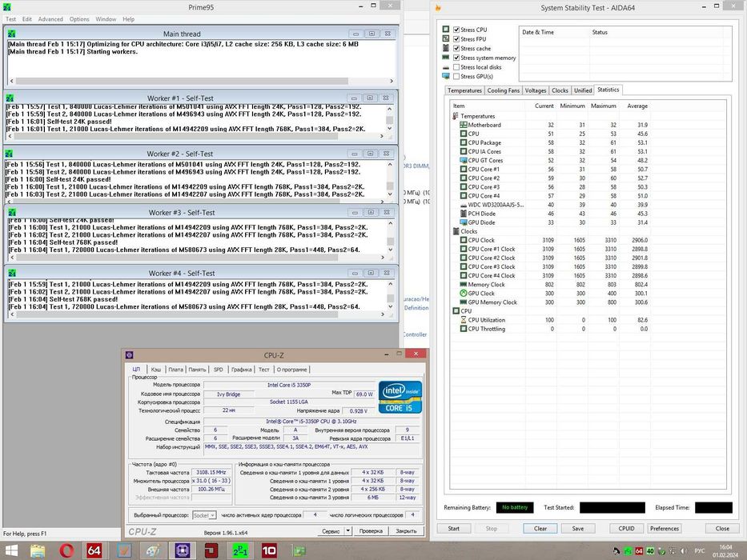The width and height of the screenshot is (747, 560).
Task: Toggle the Stress cache checkbox
Action: click(456, 49)
